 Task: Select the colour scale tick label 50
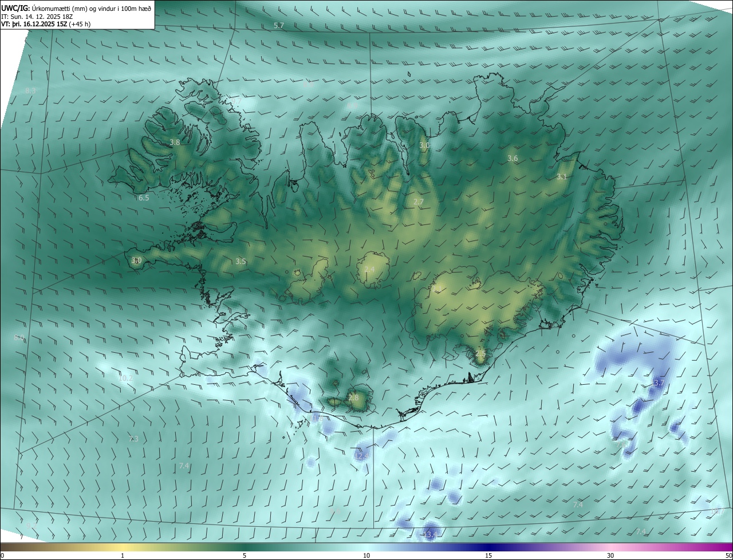click(x=728, y=555)
